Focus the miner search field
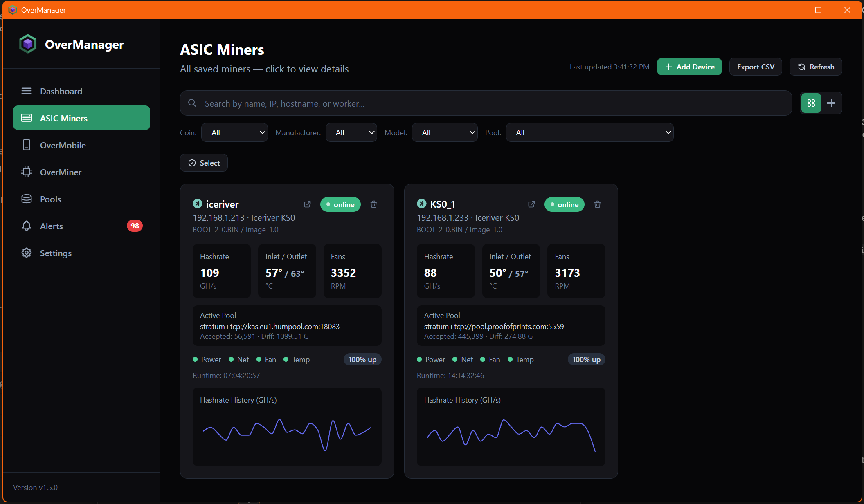The width and height of the screenshot is (864, 504). click(x=486, y=103)
